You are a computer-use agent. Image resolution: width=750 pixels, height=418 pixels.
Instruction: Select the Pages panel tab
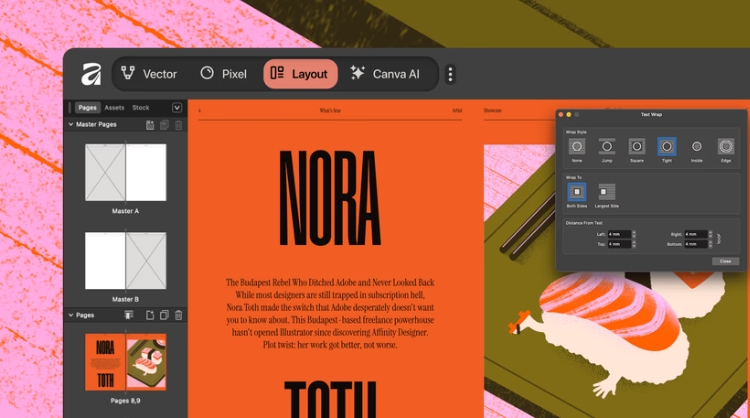click(x=88, y=108)
